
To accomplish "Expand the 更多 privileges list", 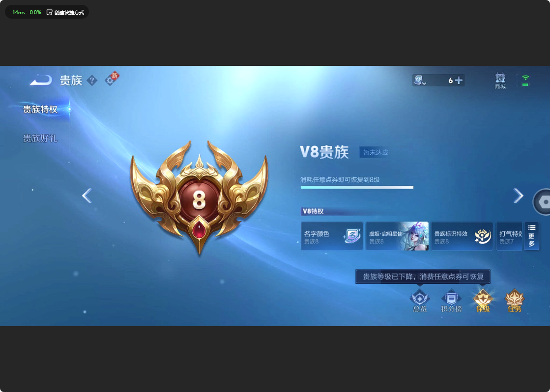I will (x=531, y=236).
